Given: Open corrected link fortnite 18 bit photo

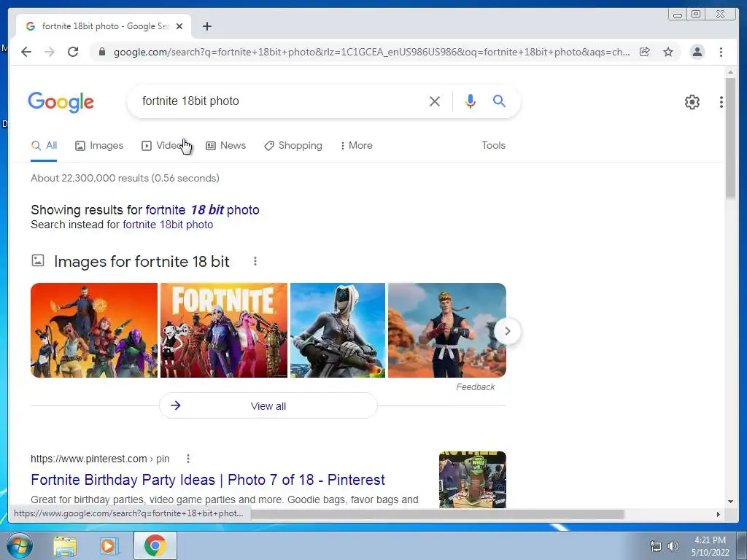Looking at the screenshot, I should click(x=203, y=210).
